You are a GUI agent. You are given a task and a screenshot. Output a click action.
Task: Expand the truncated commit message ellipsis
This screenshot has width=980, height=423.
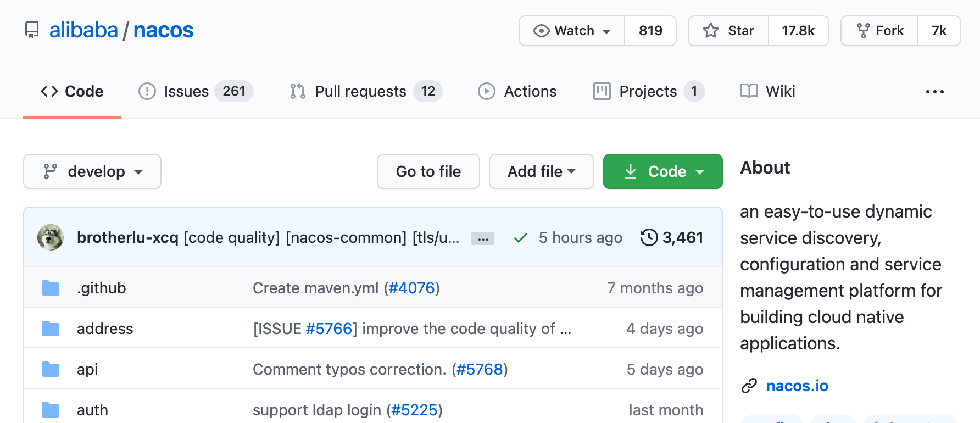click(x=483, y=238)
